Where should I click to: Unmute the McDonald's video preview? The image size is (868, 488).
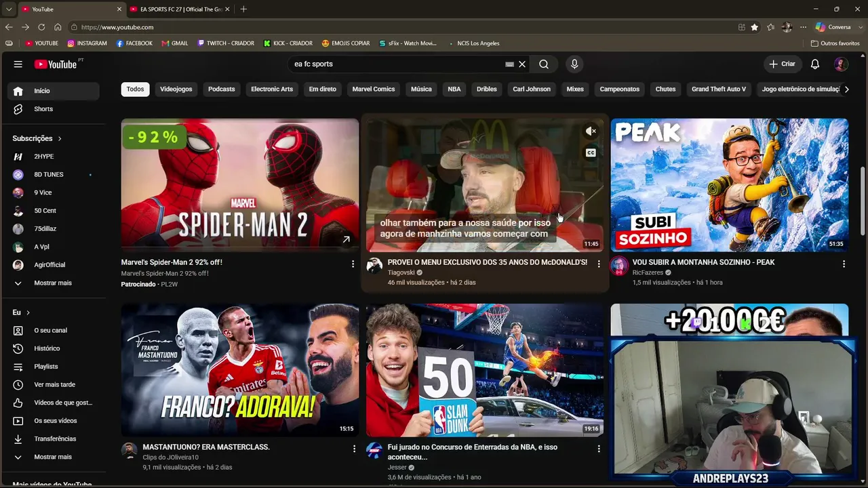(x=591, y=131)
